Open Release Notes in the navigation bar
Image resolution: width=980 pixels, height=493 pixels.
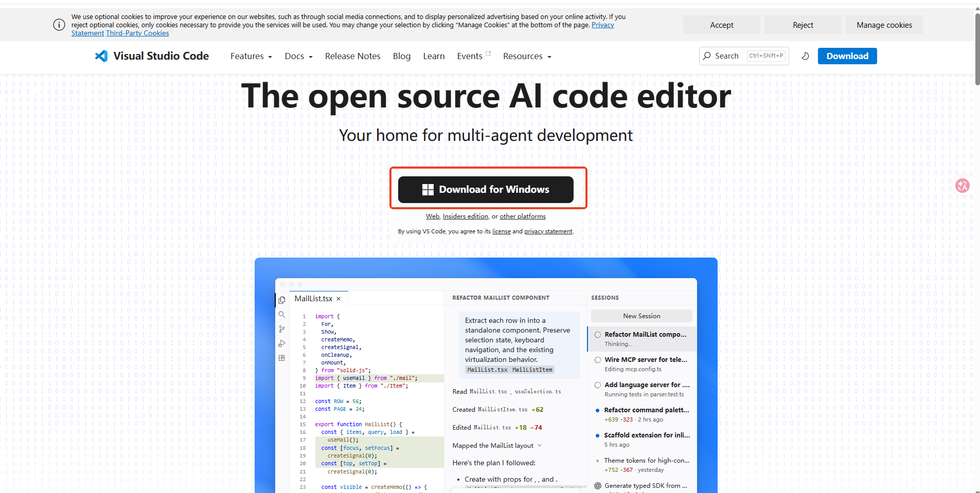pos(353,56)
